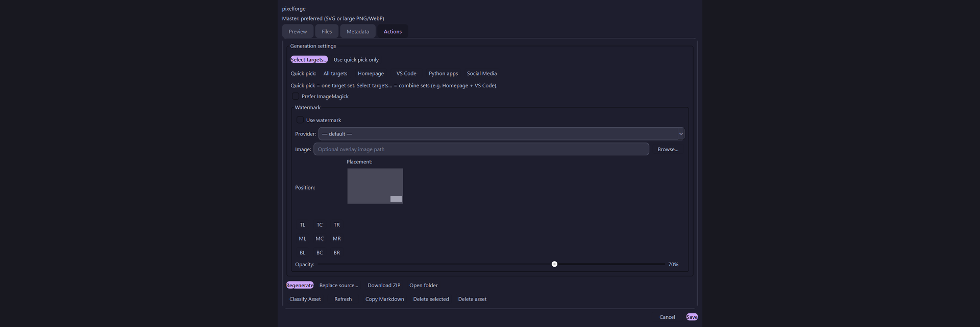The width and height of the screenshot is (980, 327).
Task: Set watermark position to TR
Action: click(337, 225)
